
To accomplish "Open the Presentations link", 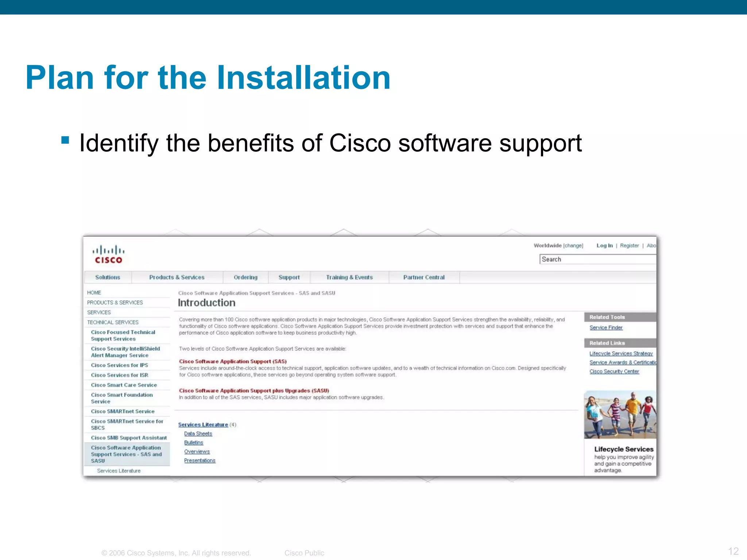I will coord(200,460).
